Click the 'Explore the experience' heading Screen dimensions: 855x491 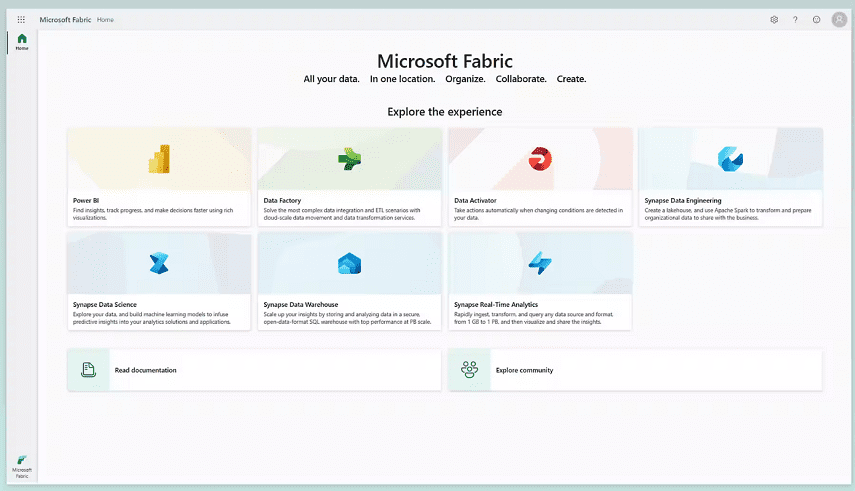tap(445, 112)
